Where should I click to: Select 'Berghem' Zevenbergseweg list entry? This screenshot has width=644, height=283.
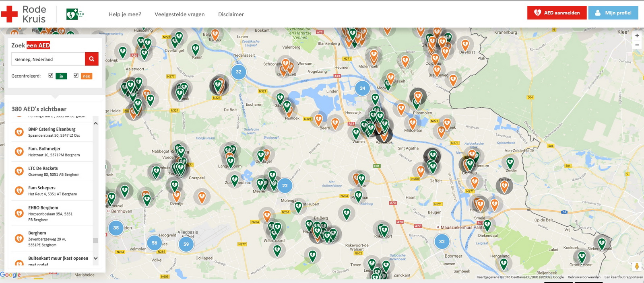[x=52, y=239]
